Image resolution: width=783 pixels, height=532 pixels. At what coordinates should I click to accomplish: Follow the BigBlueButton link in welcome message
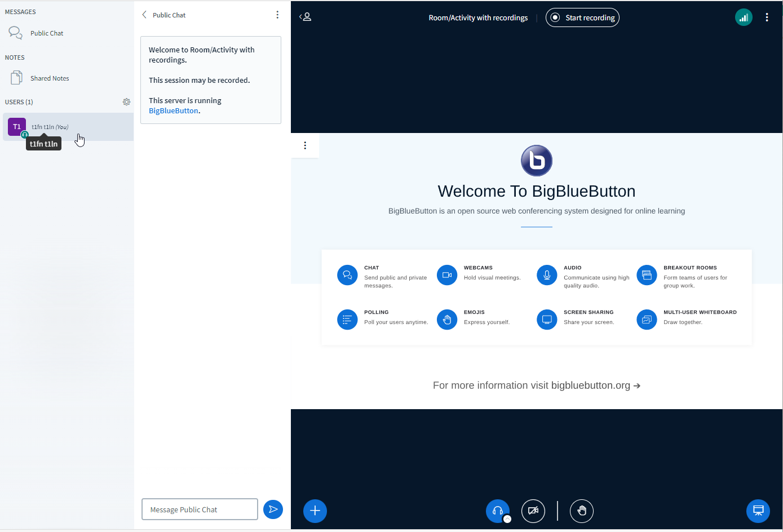[x=174, y=111]
